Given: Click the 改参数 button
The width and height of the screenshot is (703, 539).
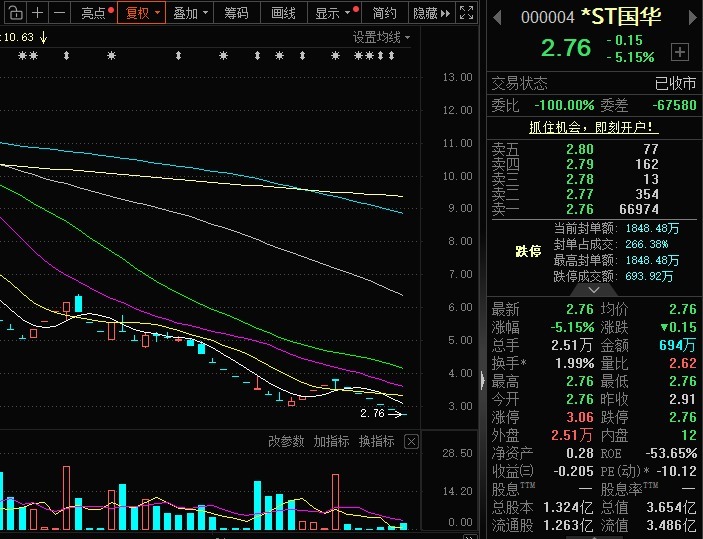Looking at the screenshot, I should pos(285,441).
